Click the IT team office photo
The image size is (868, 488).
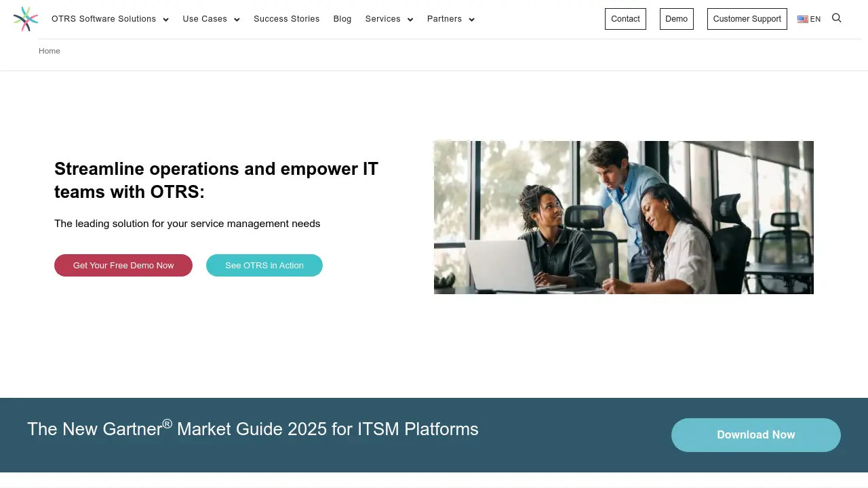623,217
